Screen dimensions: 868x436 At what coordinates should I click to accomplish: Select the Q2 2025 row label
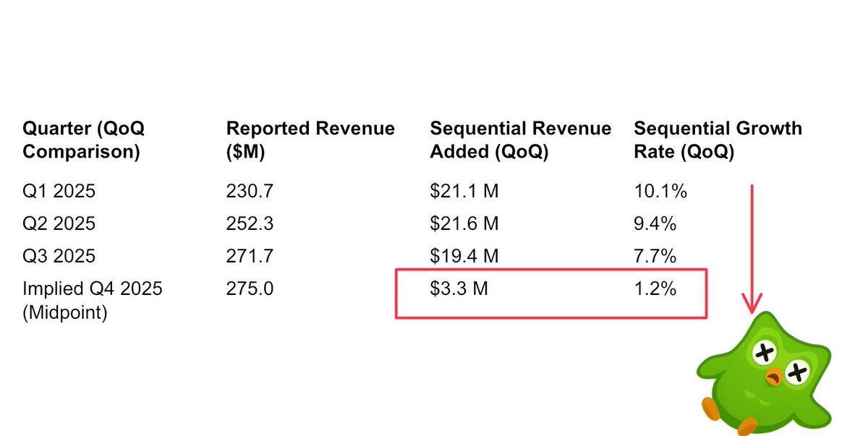59,224
